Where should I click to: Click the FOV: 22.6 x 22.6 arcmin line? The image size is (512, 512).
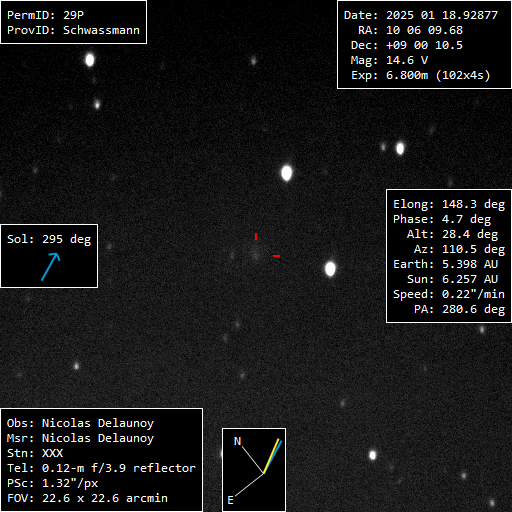[87, 498]
